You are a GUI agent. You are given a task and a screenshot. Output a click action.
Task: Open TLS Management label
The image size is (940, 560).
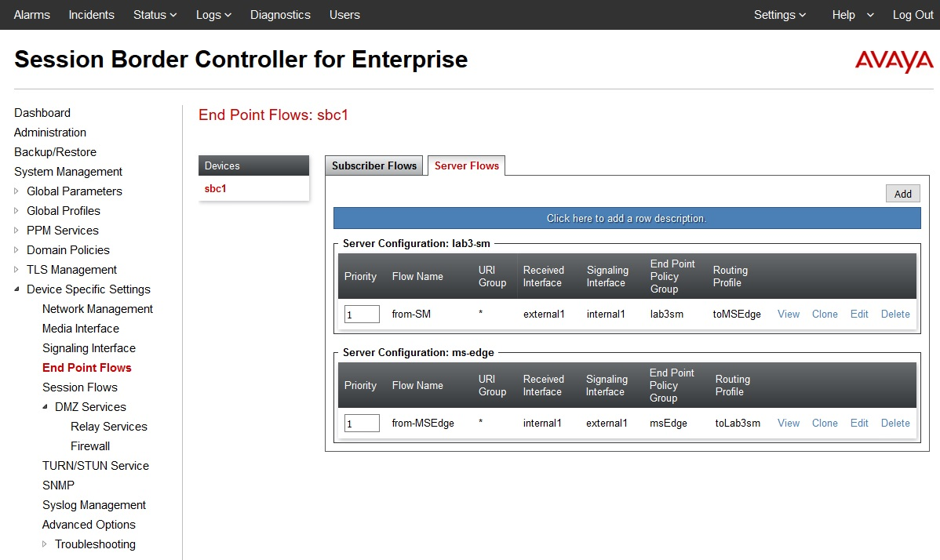tap(71, 270)
